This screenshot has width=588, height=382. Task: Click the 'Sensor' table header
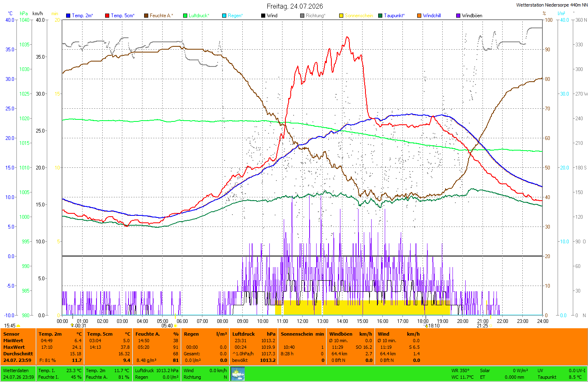[x=11, y=334]
